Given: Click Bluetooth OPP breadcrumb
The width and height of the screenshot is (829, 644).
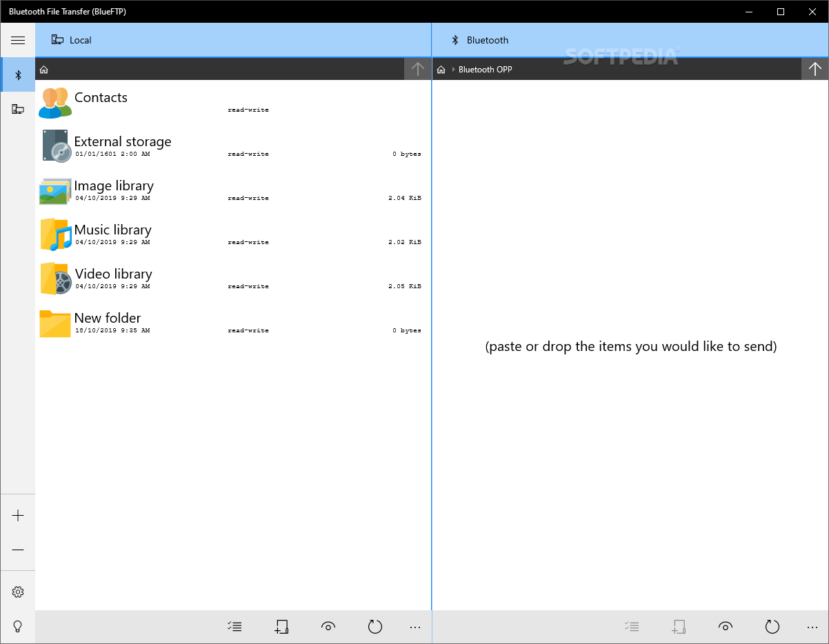Looking at the screenshot, I should (486, 70).
